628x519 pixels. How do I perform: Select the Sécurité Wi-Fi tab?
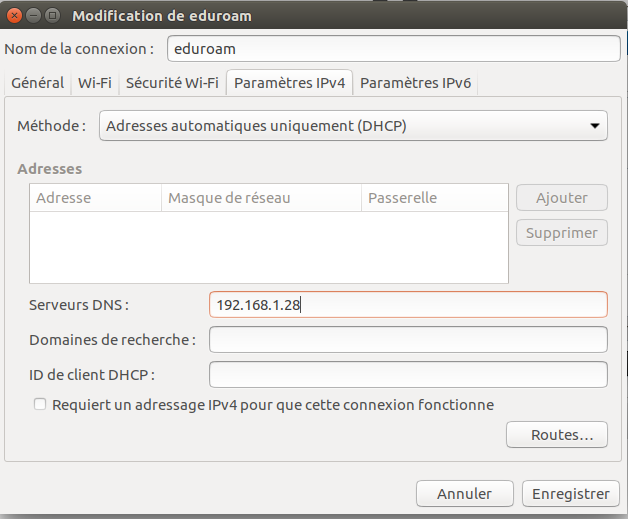[172, 83]
